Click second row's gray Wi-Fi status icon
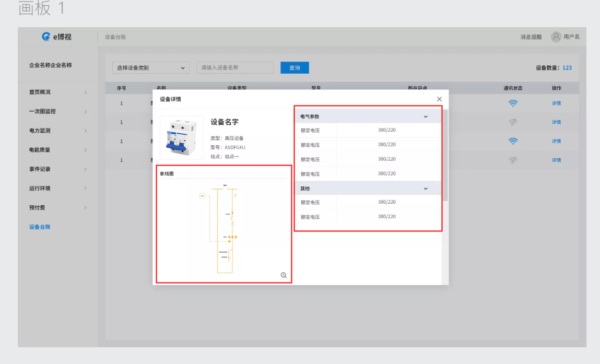600x364 pixels. (513, 122)
